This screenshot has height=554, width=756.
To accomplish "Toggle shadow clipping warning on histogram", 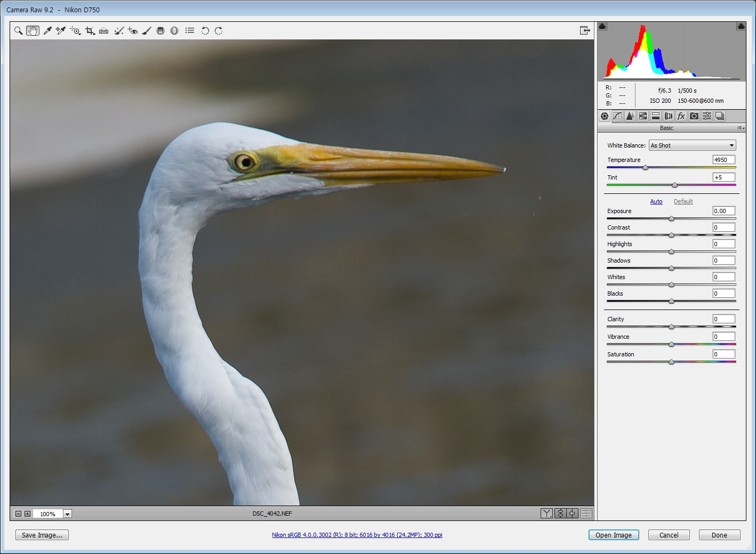I will point(602,26).
